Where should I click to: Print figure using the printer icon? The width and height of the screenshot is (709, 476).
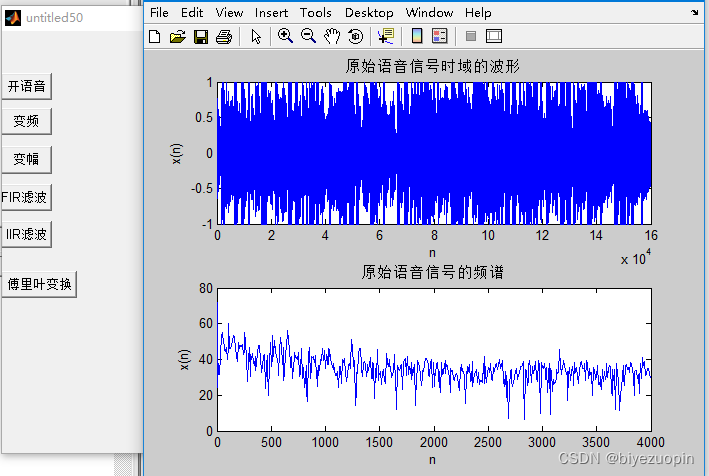point(224,37)
